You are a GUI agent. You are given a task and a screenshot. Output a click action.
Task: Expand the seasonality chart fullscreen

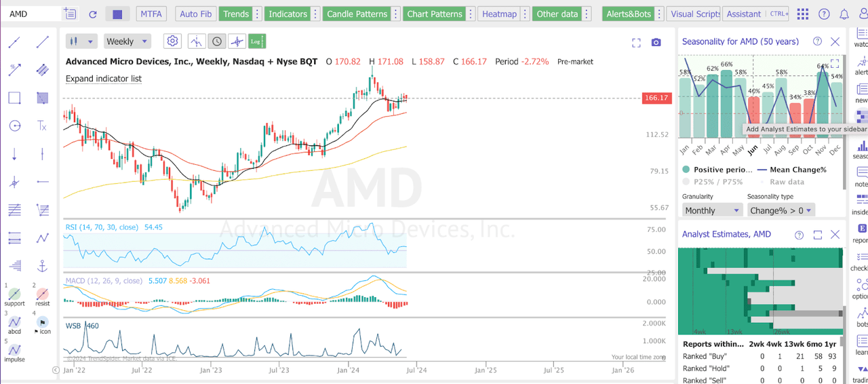pyautogui.click(x=835, y=64)
